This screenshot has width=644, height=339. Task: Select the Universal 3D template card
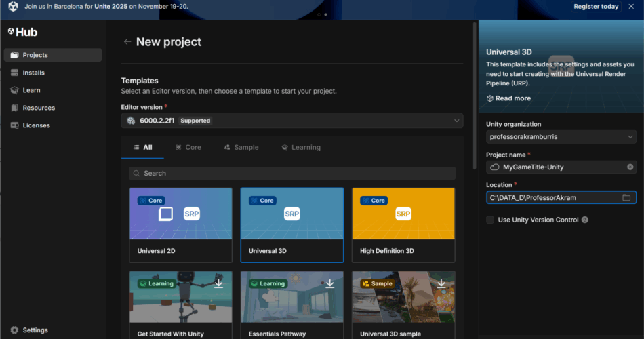click(x=292, y=225)
